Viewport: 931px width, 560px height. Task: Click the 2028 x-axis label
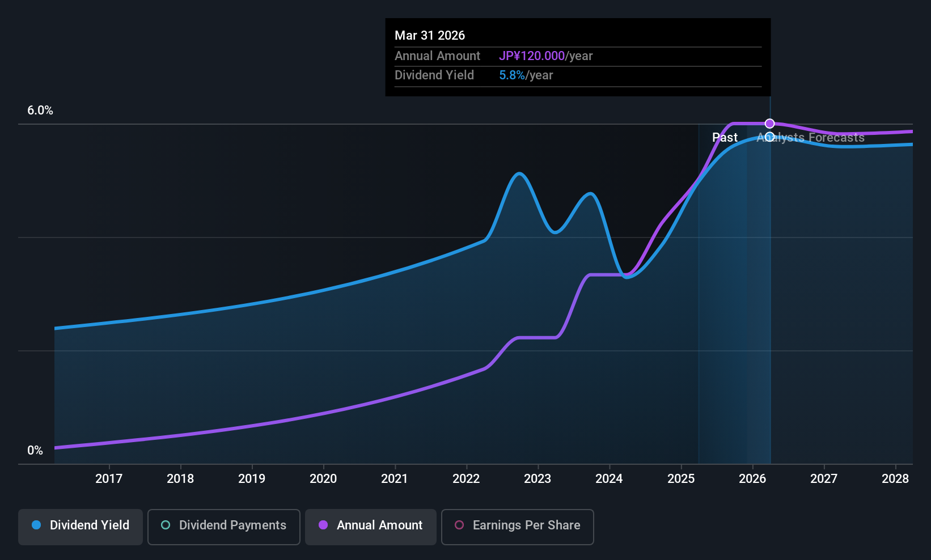[895, 479]
